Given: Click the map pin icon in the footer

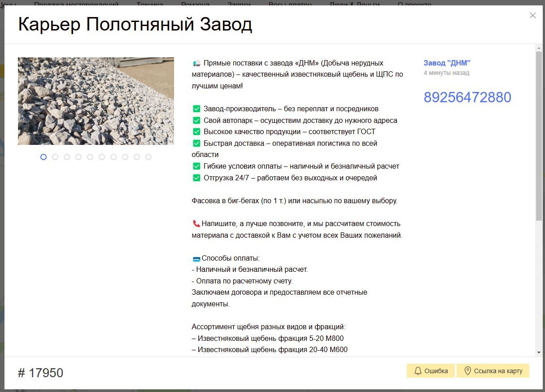Looking at the screenshot, I should click(x=467, y=371).
